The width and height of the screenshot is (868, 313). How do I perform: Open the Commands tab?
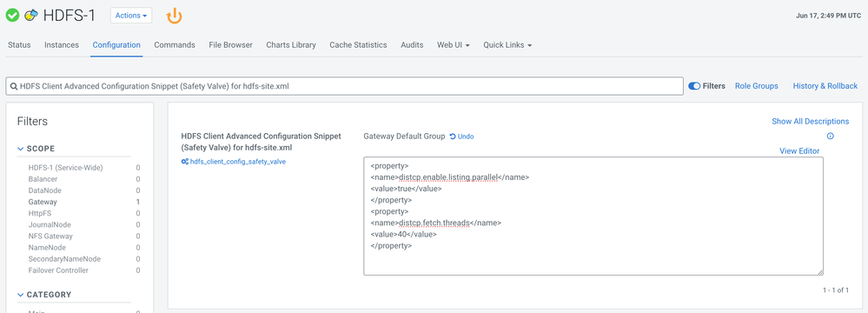175,45
